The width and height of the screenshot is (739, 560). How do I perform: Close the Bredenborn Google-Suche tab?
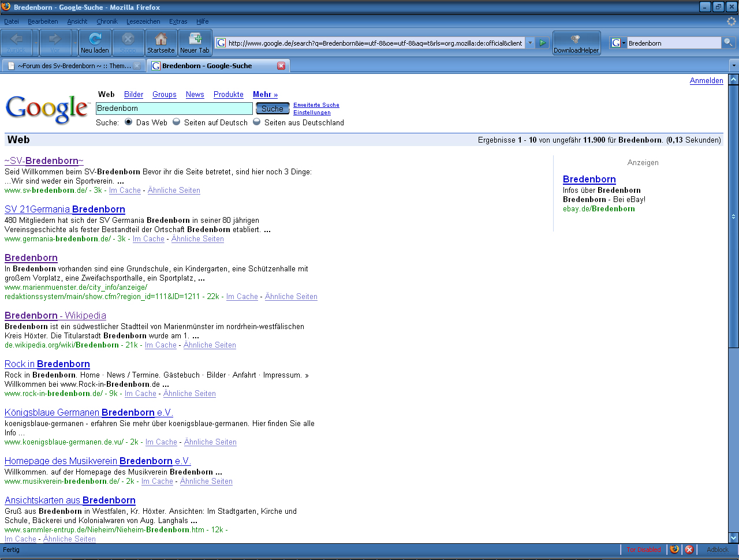click(x=281, y=66)
